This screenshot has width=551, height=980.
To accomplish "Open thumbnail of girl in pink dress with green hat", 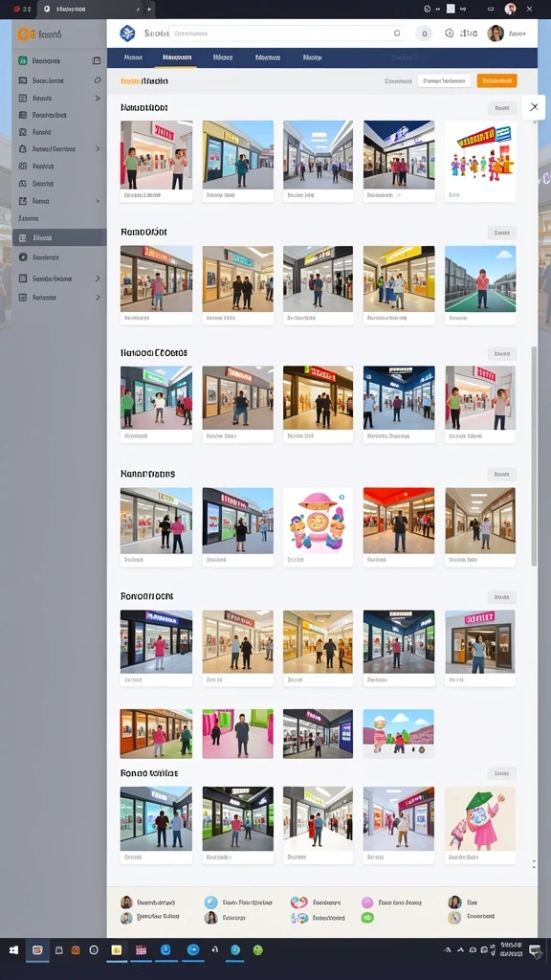I will click(480, 819).
